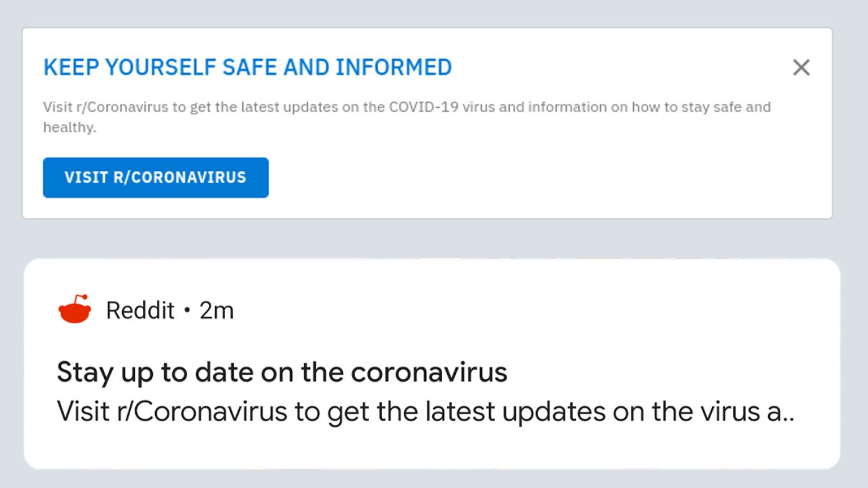Click the 2m notification timestamp
The image size is (868, 488).
tap(216, 311)
